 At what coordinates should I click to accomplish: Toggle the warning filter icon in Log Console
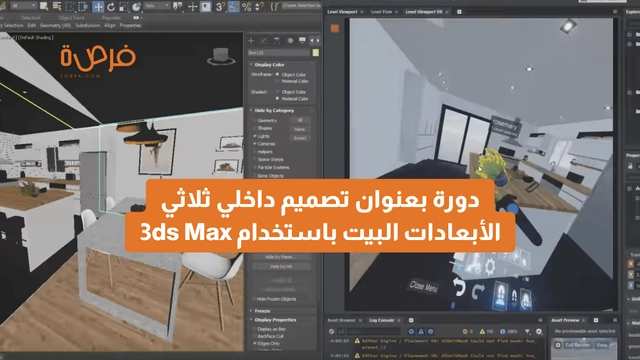pos(421,331)
